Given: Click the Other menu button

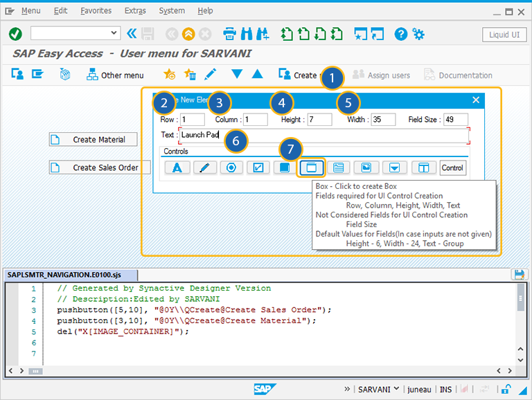Looking at the screenshot, I should tap(116, 75).
